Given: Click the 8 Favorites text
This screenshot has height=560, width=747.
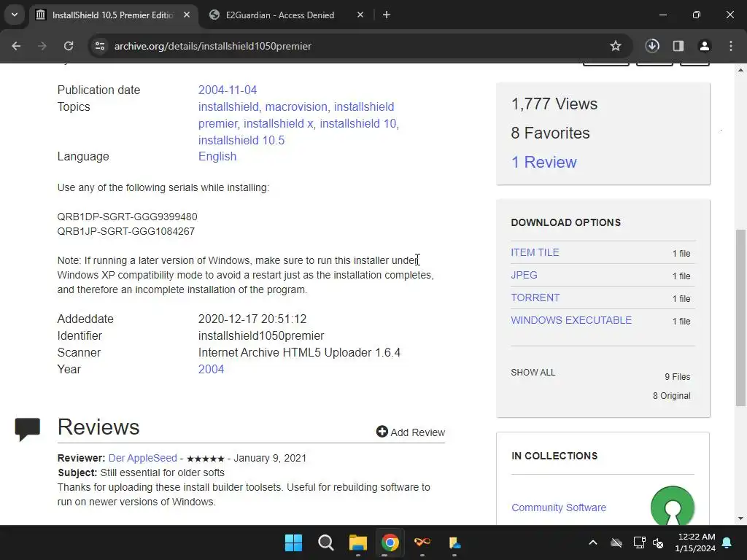Looking at the screenshot, I should [x=550, y=133].
